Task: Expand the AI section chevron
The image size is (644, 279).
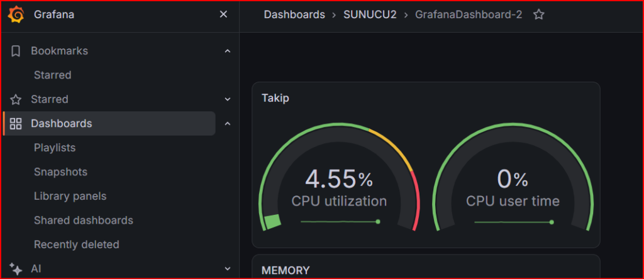Action: (228, 269)
